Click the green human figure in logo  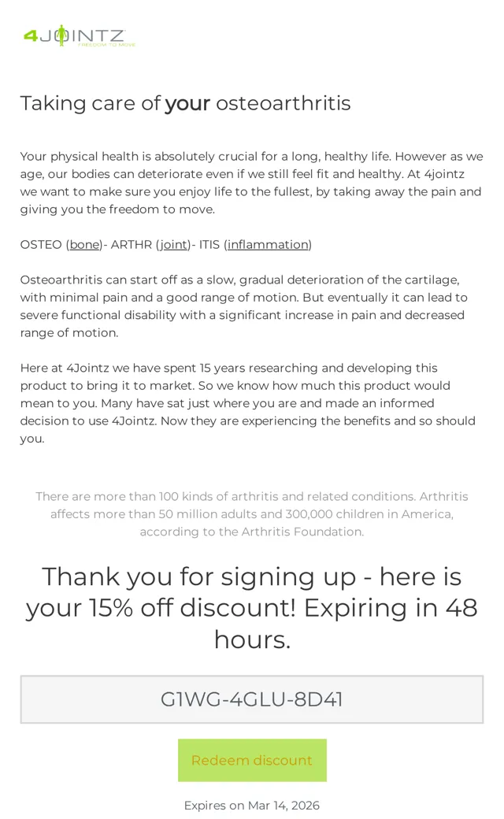pyautogui.click(x=62, y=35)
